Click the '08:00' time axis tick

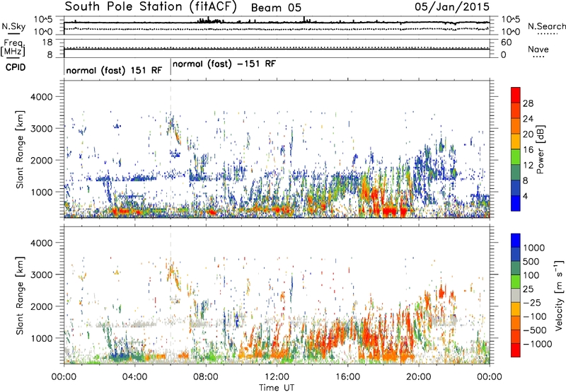(x=206, y=377)
